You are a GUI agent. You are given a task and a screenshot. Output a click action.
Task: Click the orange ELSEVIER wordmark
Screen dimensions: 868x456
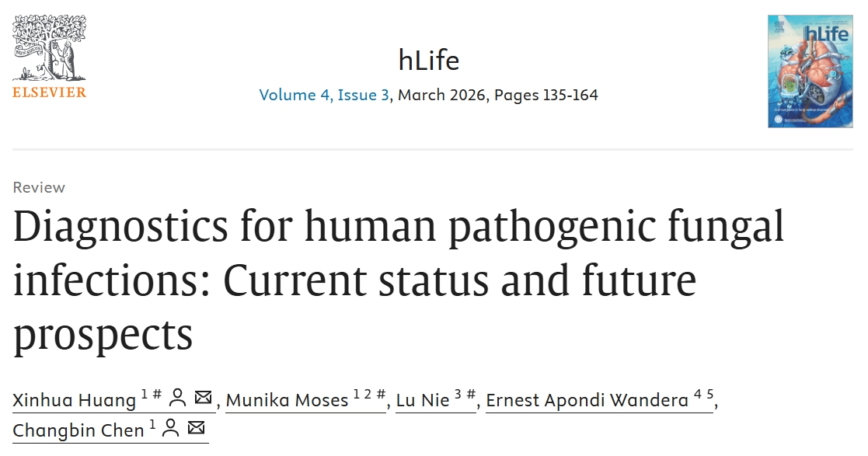coord(49,92)
